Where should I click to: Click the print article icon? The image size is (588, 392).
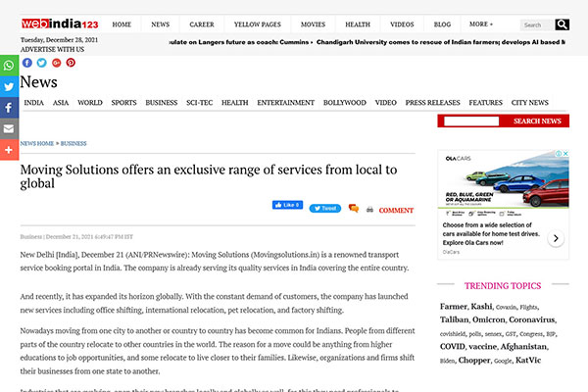[x=369, y=210]
